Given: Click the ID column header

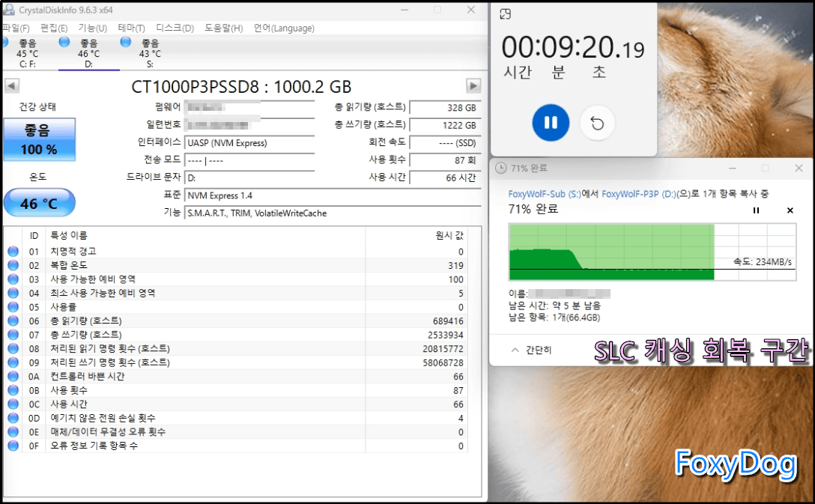Looking at the screenshot, I should click(x=34, y=236).
